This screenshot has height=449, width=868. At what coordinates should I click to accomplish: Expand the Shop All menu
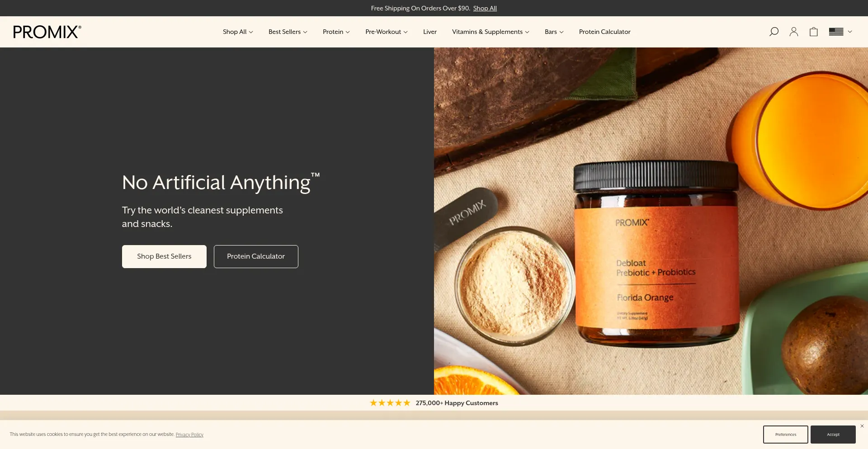(238, 32)
